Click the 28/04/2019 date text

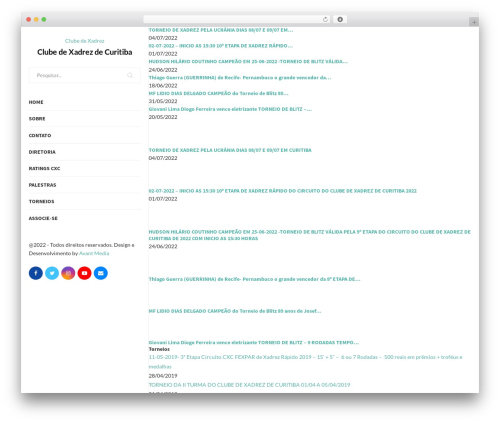pyautogui.click(x=163, y=376)
